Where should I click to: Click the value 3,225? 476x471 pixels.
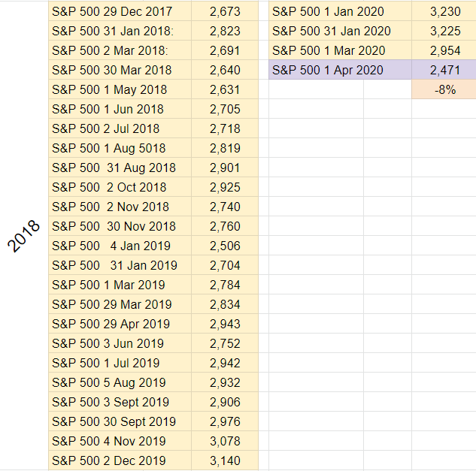[445, 31]
